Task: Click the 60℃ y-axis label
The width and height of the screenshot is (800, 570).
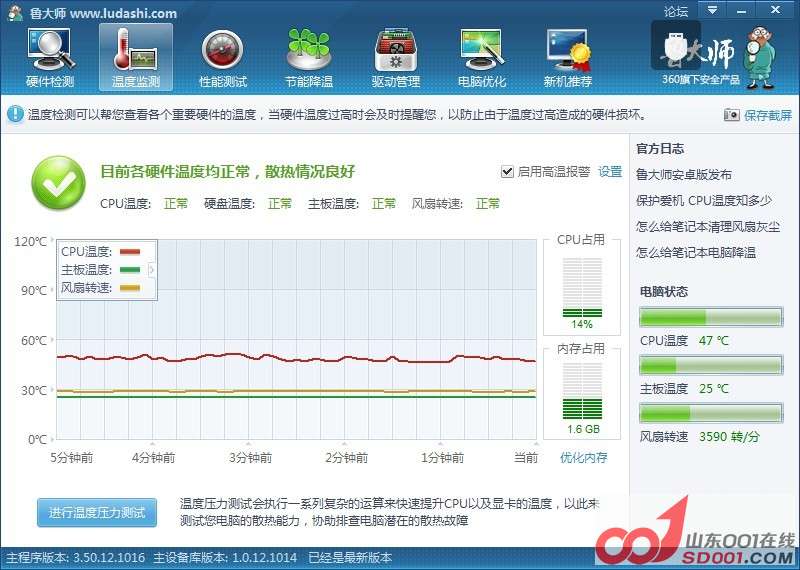Action: (34, 340)
